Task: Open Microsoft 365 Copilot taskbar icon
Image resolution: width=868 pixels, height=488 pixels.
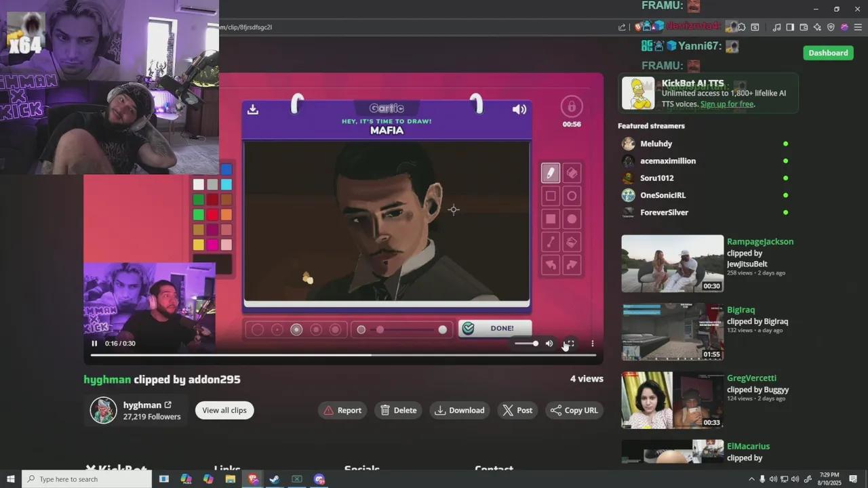Action: click(x=186, y=479)
